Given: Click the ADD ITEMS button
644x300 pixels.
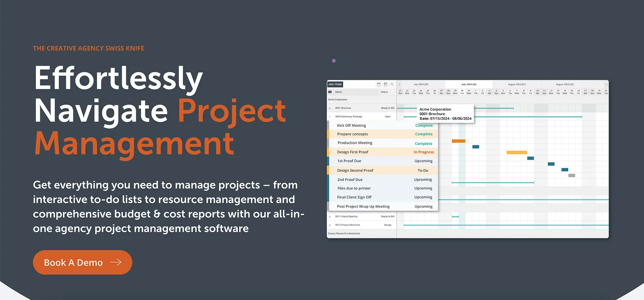Looking at the screenshot, I should click(x=335, y=84).
